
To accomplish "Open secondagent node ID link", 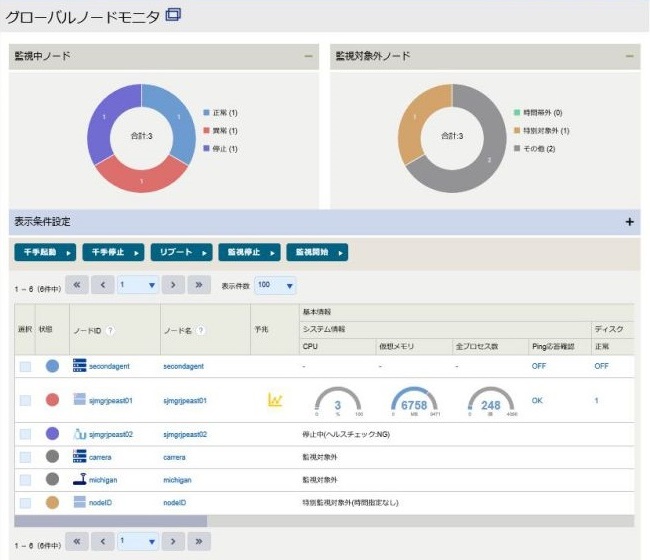I will 109,366.
